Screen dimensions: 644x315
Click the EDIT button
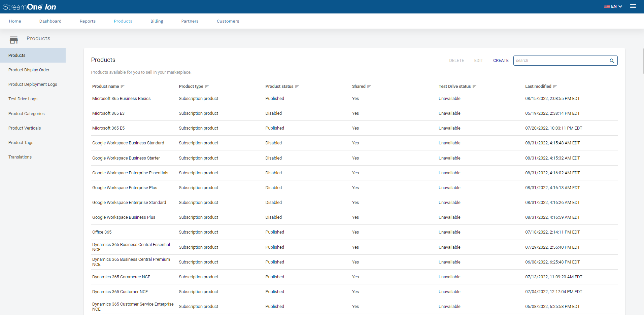[478, 61]
